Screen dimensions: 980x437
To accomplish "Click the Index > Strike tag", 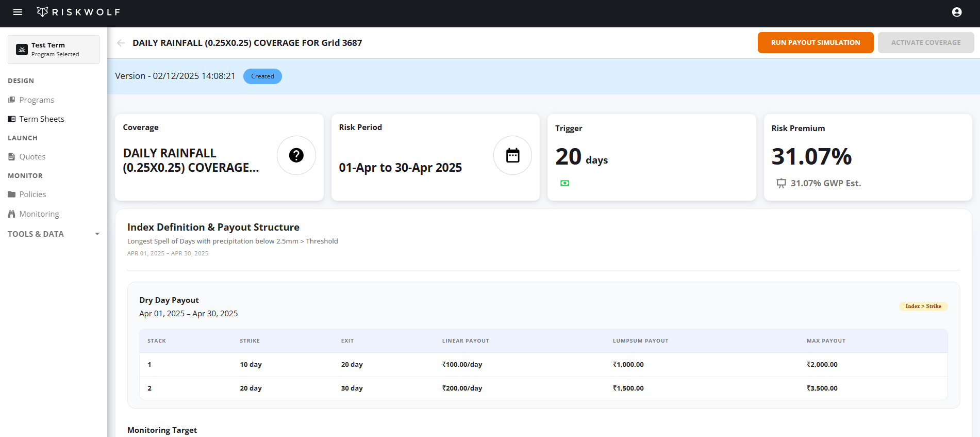I will [923, 306].
